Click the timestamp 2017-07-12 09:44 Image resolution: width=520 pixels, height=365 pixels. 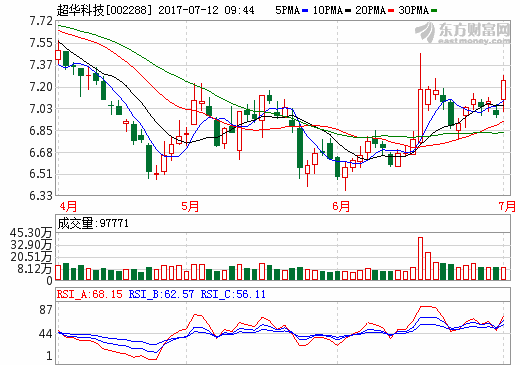coord(206,10)
